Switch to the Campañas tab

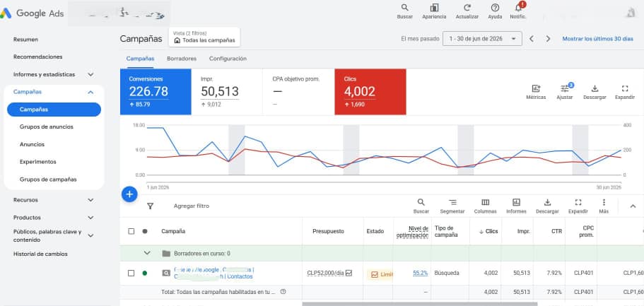(x=140, y=59)
